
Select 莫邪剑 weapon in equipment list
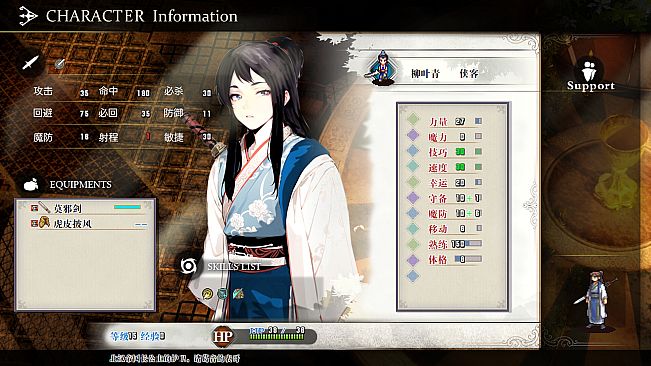pyautogui.click(x=88, y=207)
